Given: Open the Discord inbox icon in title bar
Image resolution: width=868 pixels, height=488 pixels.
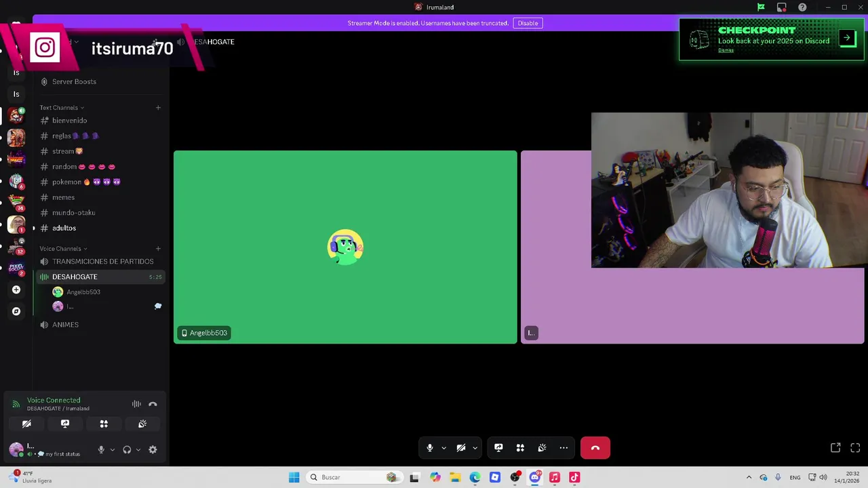Looking at the screenshot, I should (781, 7).
